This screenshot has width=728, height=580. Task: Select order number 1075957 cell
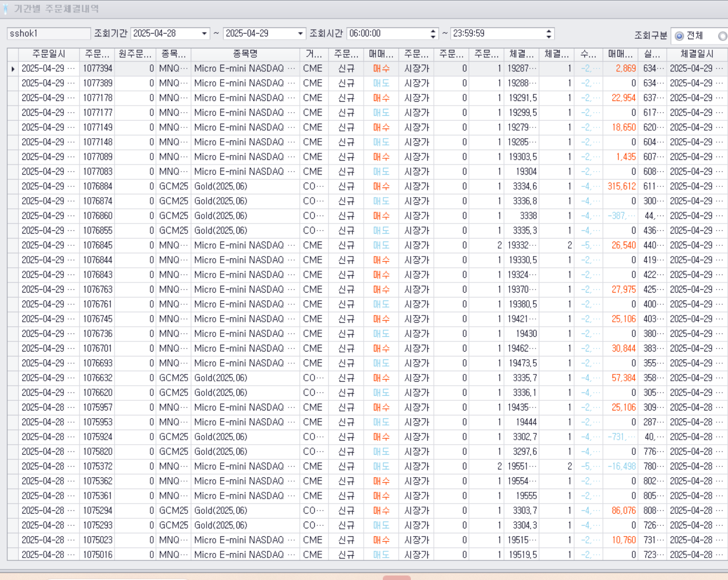click(97, 408)
